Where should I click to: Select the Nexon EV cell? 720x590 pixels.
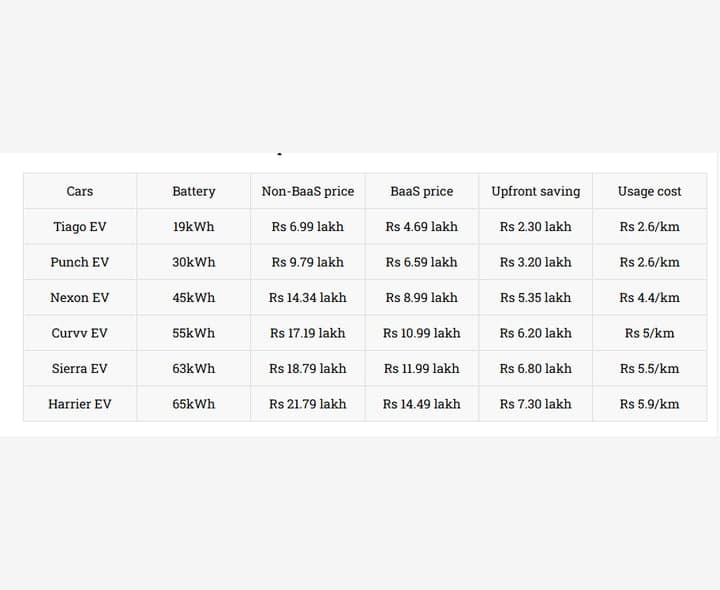tap(80, 298)
